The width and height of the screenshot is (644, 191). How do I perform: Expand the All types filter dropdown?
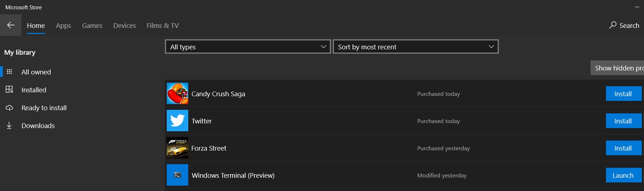click(x=248, y=46)
